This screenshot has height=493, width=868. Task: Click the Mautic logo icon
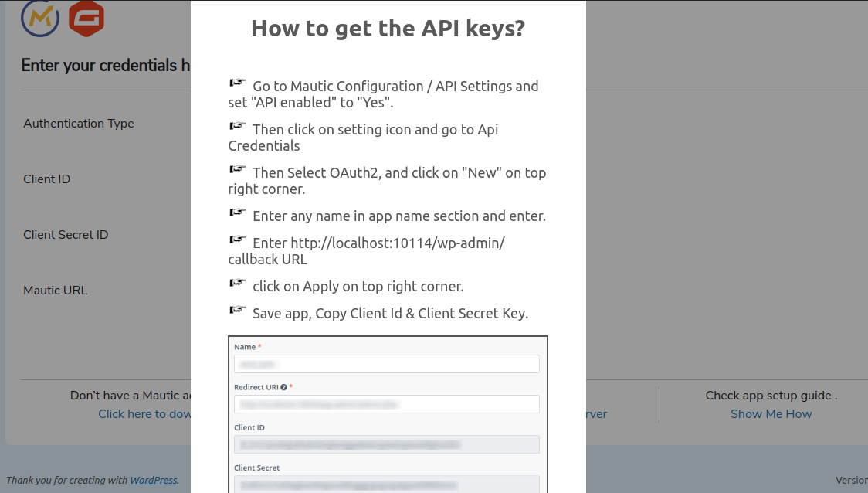tap(40, 19)
